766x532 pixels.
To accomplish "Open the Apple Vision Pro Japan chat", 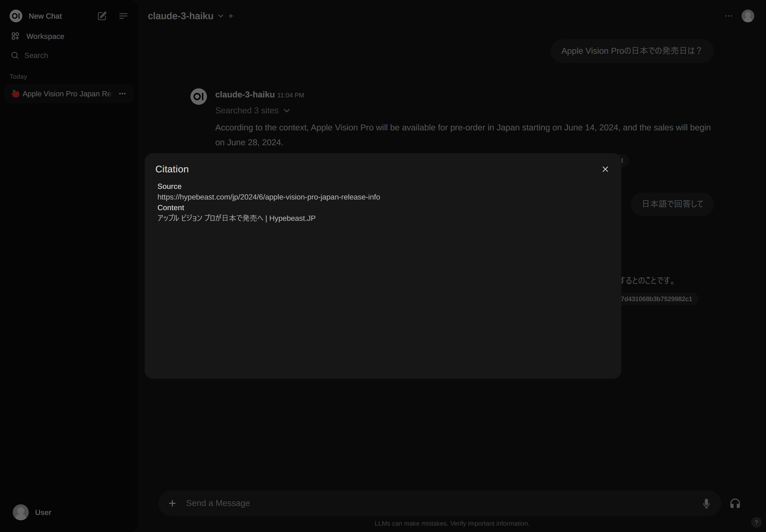I will (x=67, y=94).
